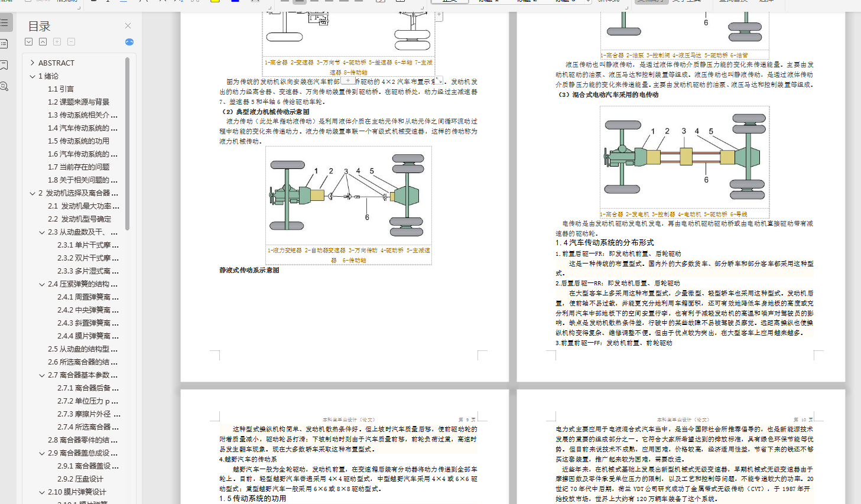
Task: Open '1.4 汽车传动系统的' outline entry
Action: click(x=83, y=128)
